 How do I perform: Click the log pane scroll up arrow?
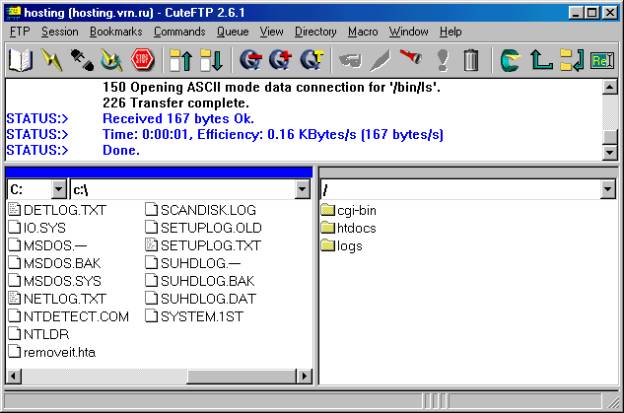tap(610, 87)
